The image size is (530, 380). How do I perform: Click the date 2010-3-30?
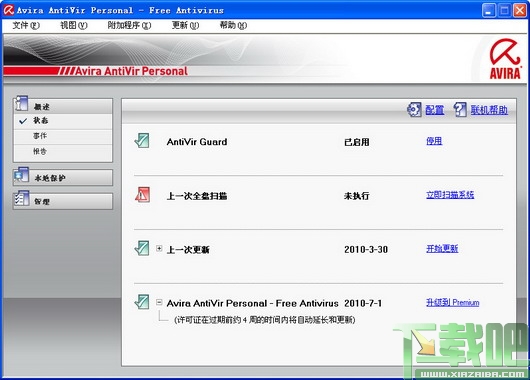(x=366, y=250)
